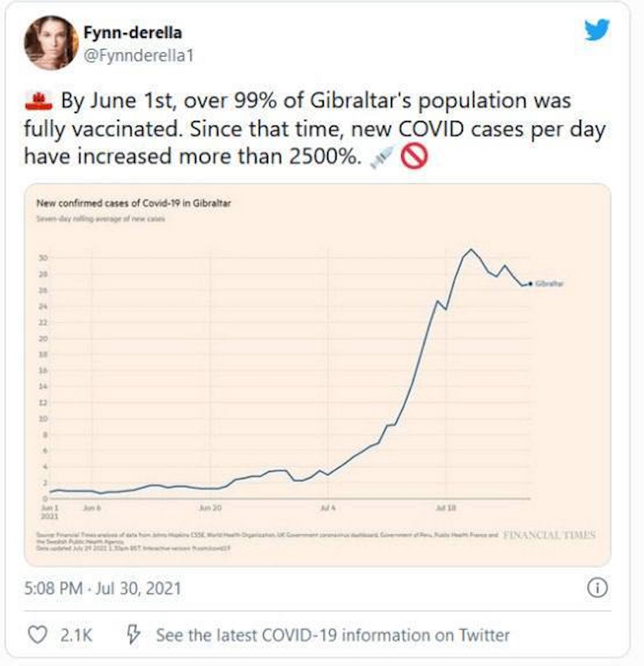Open the @Fynnderella1 handle link
The image size is (644, 666).
(139, 55)
